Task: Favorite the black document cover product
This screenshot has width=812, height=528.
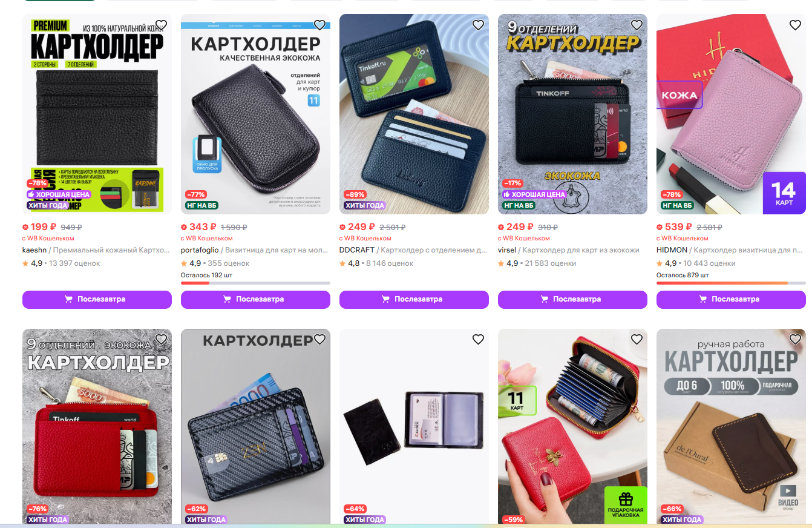Action: 478,340
